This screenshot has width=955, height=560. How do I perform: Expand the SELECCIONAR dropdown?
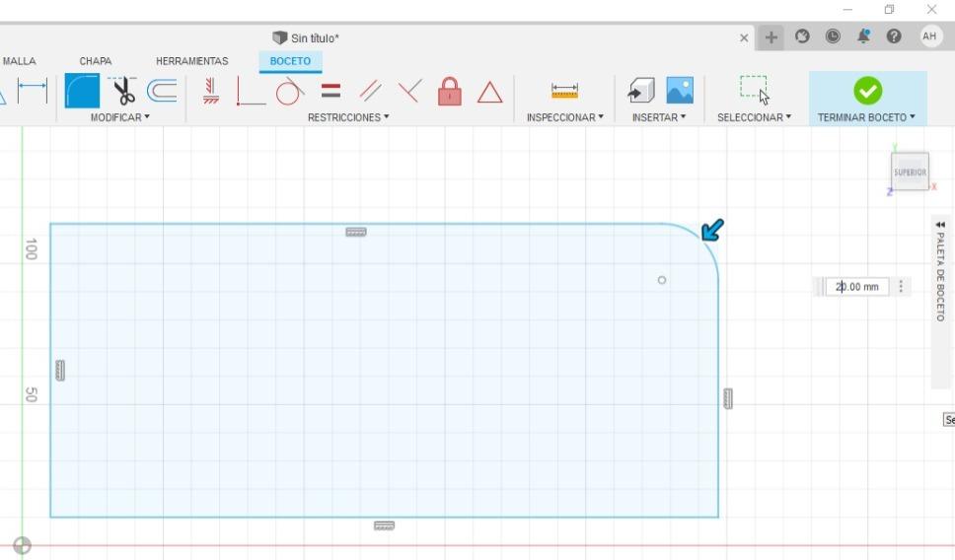click(x=754, y=117)
